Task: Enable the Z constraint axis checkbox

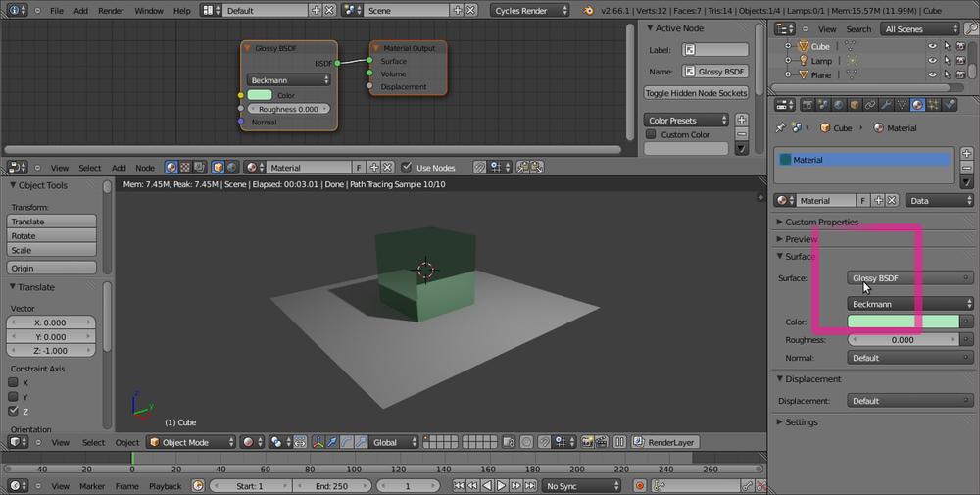Action: (14, 411)
